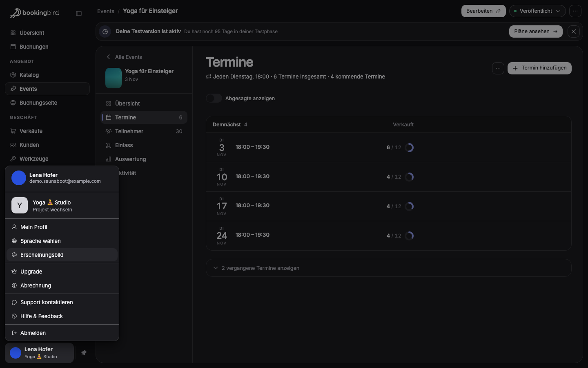This screenshot has height=368, width=588.
Task: Go to Buchungen in the main sidebar
Action: [47, 47]
